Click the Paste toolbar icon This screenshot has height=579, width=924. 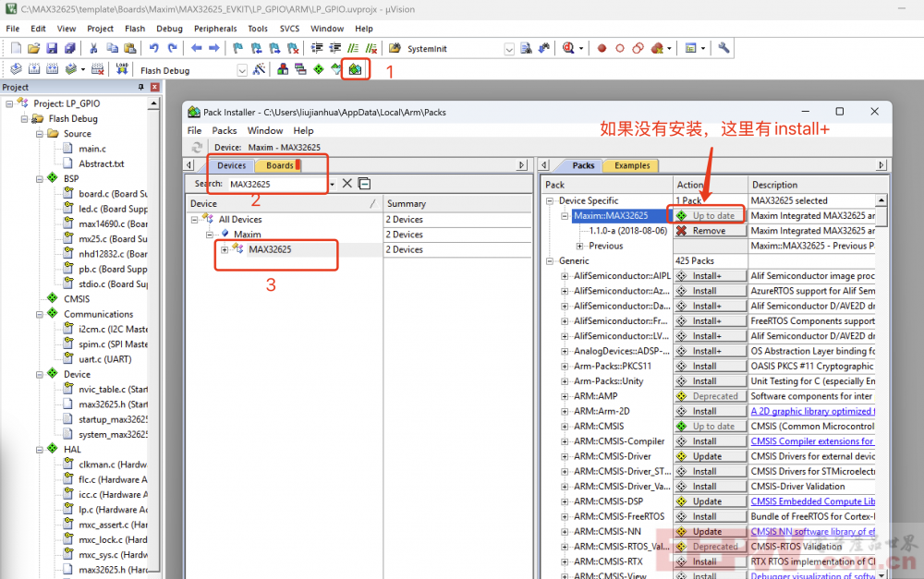pyautogui.click(x=130, y=48)
